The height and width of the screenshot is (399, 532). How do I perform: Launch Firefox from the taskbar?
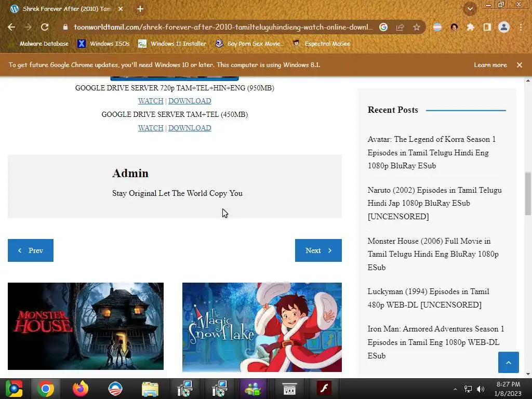click(81, 389)
